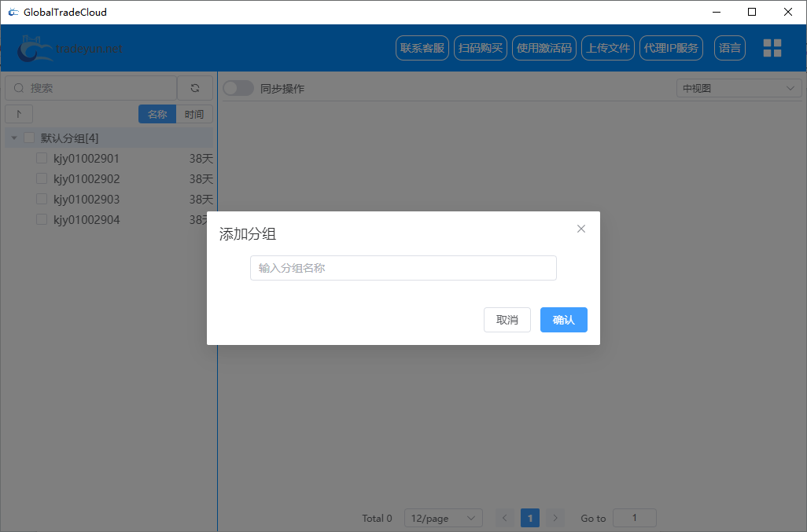
Task: Check the box for kjy01002901
Action: pos(42,158)
